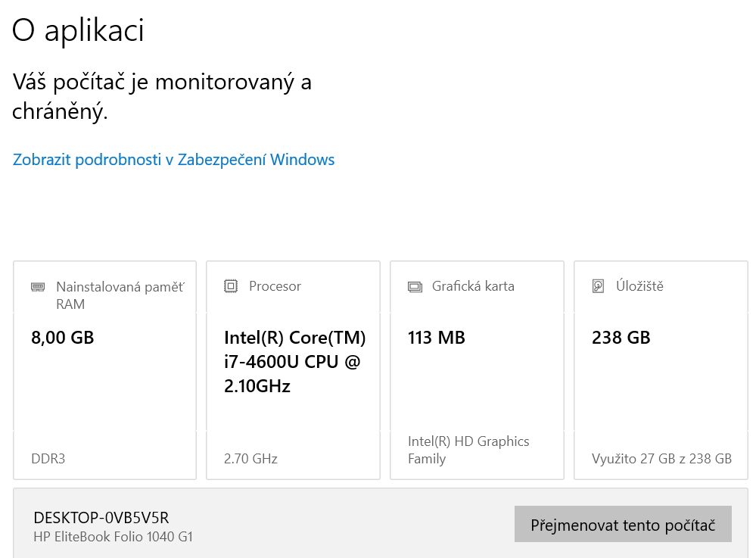Screen dimensions: 756x558
Task: Select the Intel Core i7-4600U processor name
Action: [x=294, y=362]
